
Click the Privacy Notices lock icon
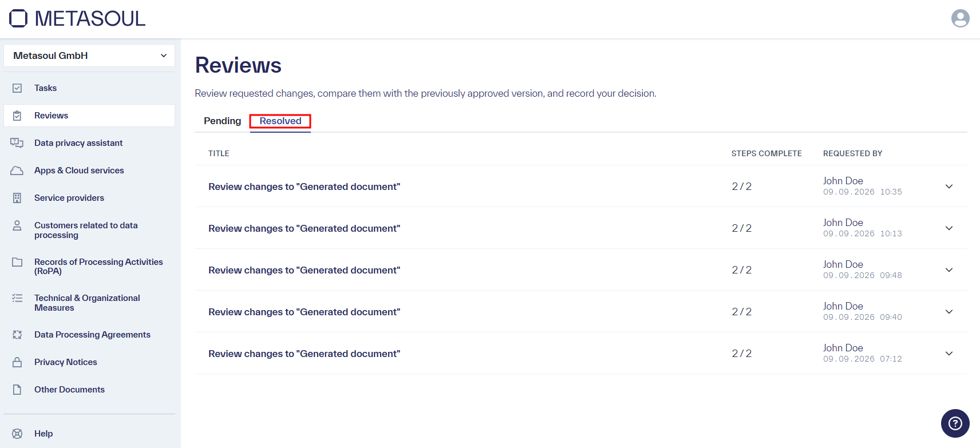(17, 362)
